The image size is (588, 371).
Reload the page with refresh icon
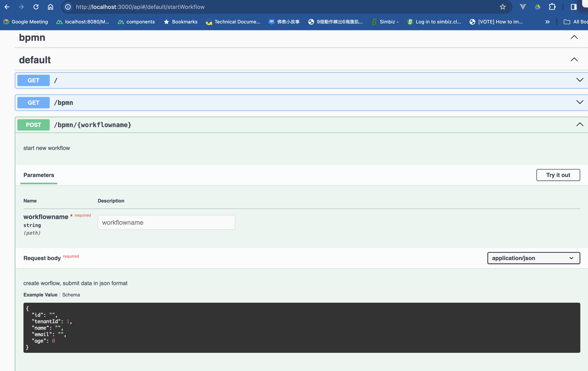(36, 7)
